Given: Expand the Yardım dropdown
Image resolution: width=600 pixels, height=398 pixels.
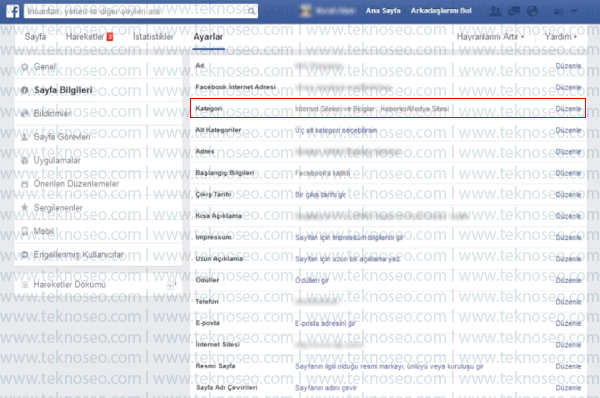Looking at the screenshot, I should click(x=561, y=37).
